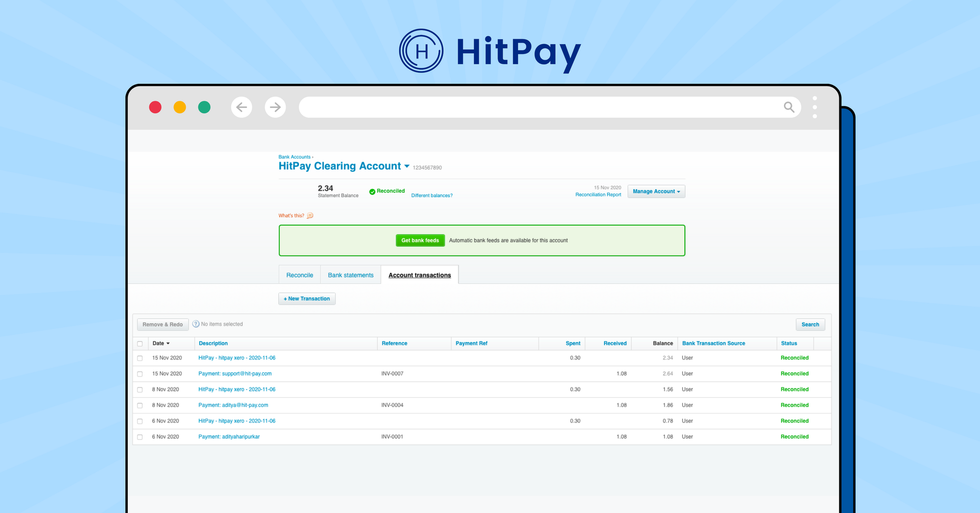
Task: Open the Search button above the table
Action: click(x=810, y=325)
